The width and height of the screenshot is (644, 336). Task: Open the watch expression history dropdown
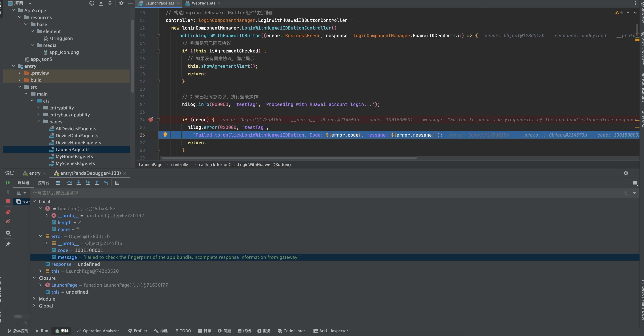click(634, 193)
